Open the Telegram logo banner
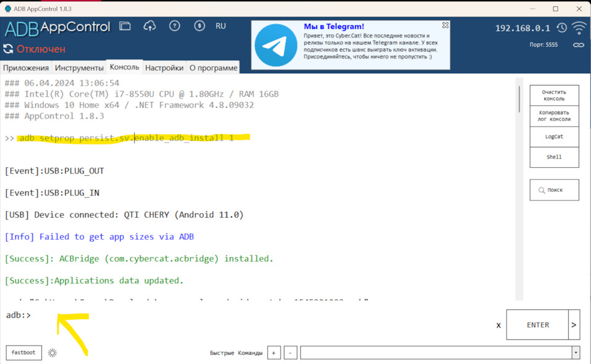 pos(276,45)
